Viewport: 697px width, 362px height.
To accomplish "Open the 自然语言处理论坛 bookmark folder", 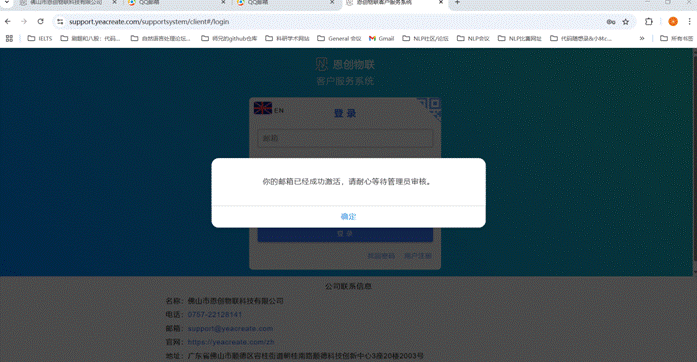I will (161, 39).
